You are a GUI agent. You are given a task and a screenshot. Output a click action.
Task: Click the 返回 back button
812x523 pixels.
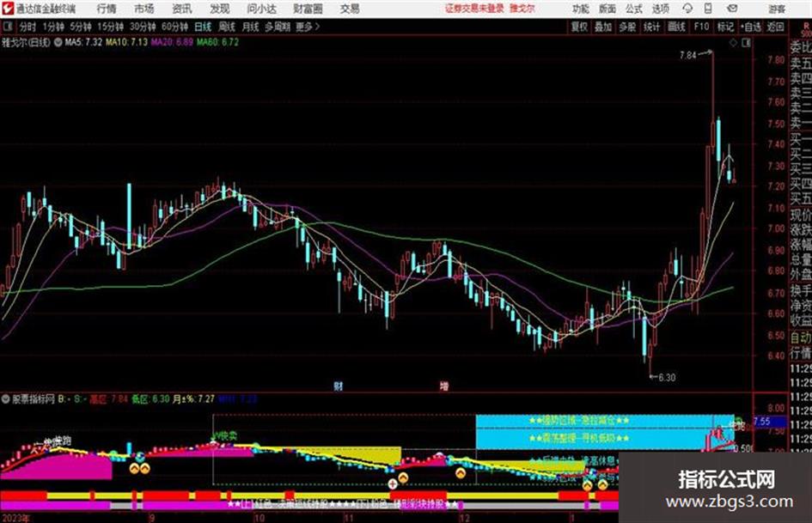tap(775, 27)
